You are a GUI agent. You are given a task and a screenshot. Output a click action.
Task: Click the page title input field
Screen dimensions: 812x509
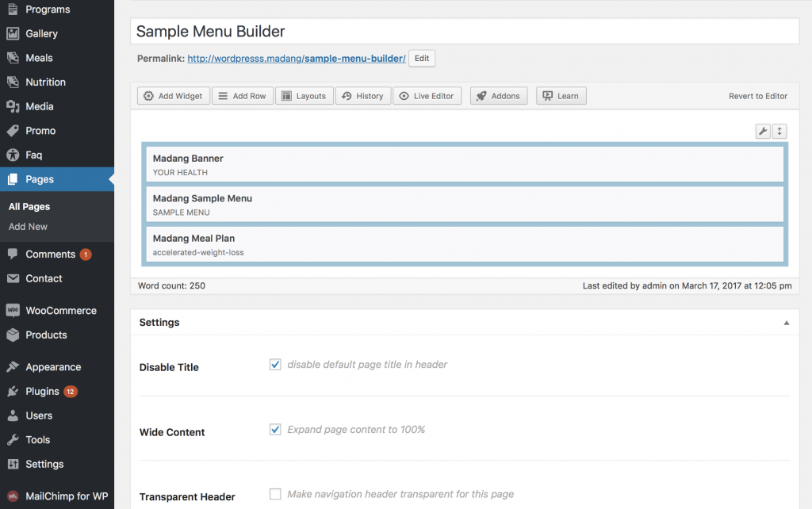(465, 31)
